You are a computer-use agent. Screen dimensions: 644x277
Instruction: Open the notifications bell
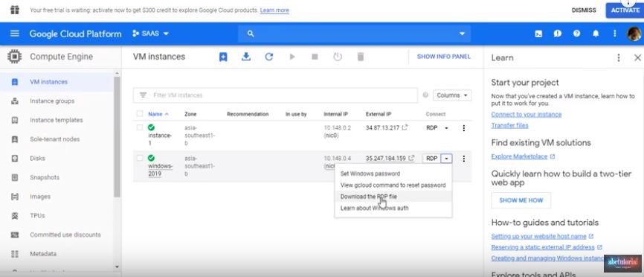596,34
